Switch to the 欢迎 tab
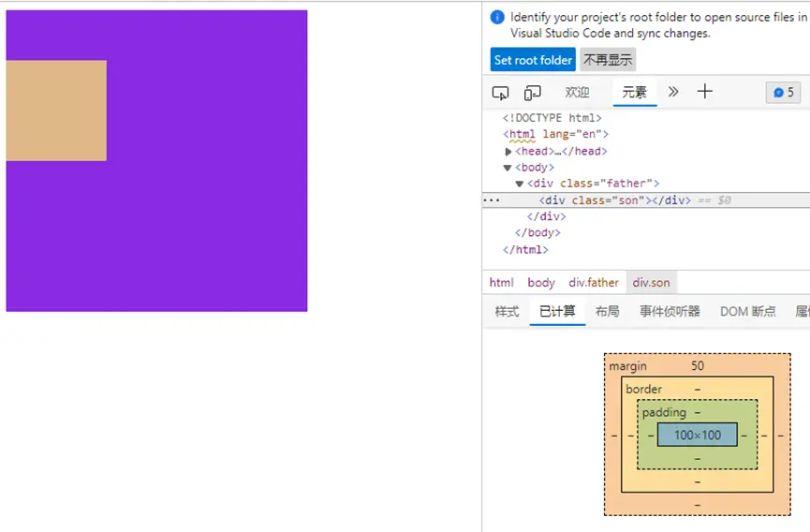This screenshot has width=810, height=532. pos(577,93)
